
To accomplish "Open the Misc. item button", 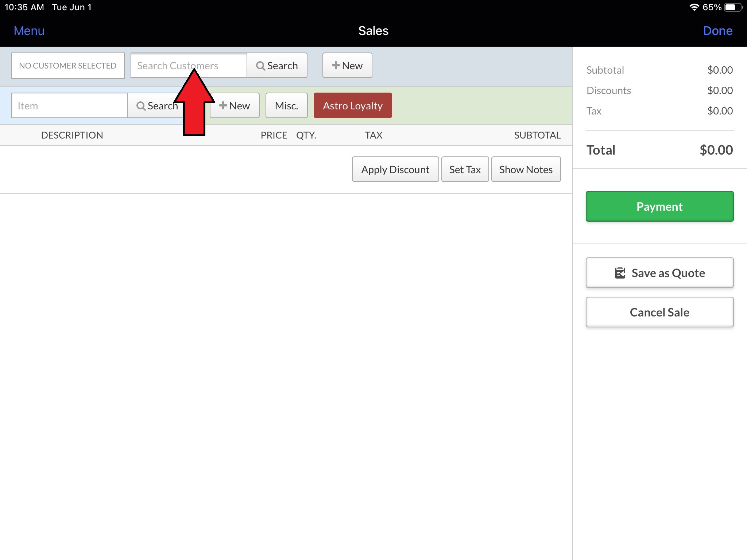I will click(x=286, y=106).
